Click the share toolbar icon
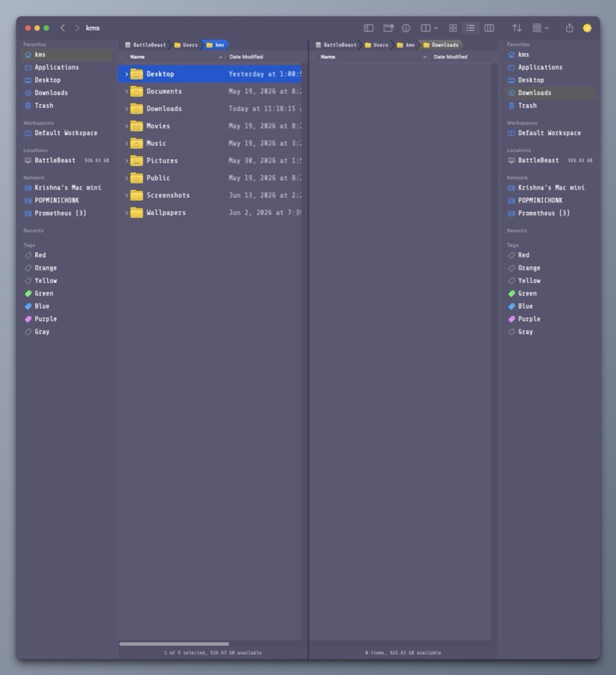 point(569,28)
